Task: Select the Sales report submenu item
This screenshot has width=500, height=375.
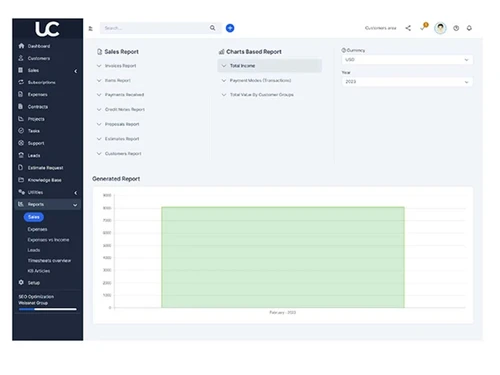Action: click(34, 217)
